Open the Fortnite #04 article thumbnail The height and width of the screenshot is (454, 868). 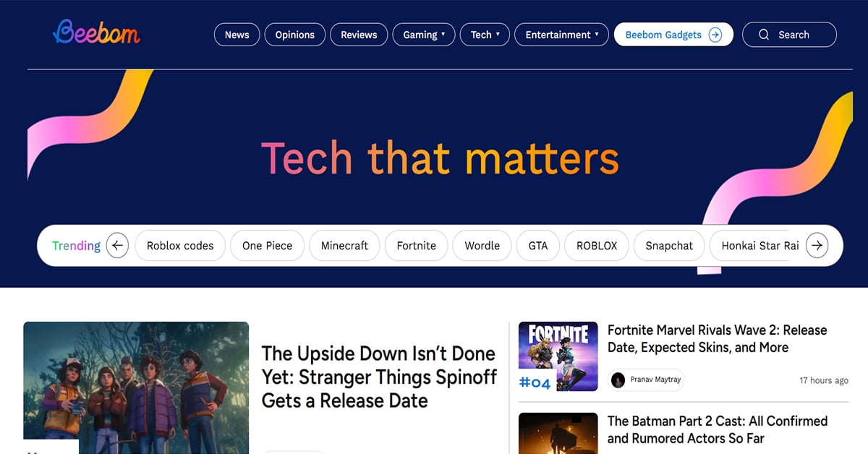[x=558, y=356]
